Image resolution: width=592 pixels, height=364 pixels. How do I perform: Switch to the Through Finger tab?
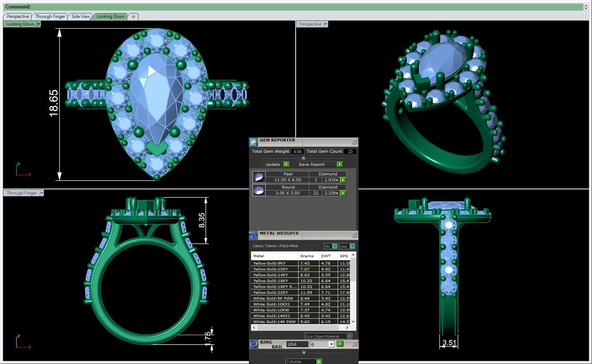50,16
